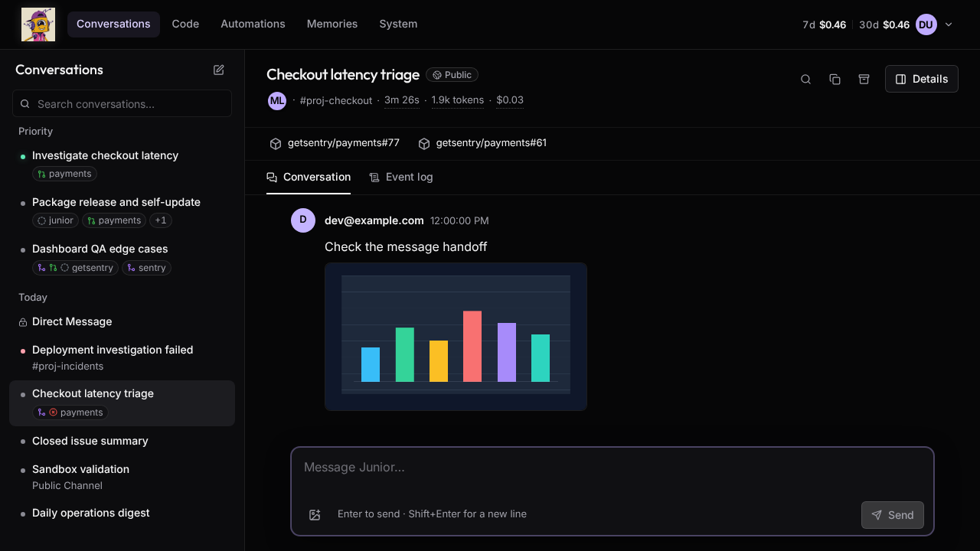The width and height of the screenshot is (980, 551).
Task: Click the copy conversation icon
Action: coord(835,79)
